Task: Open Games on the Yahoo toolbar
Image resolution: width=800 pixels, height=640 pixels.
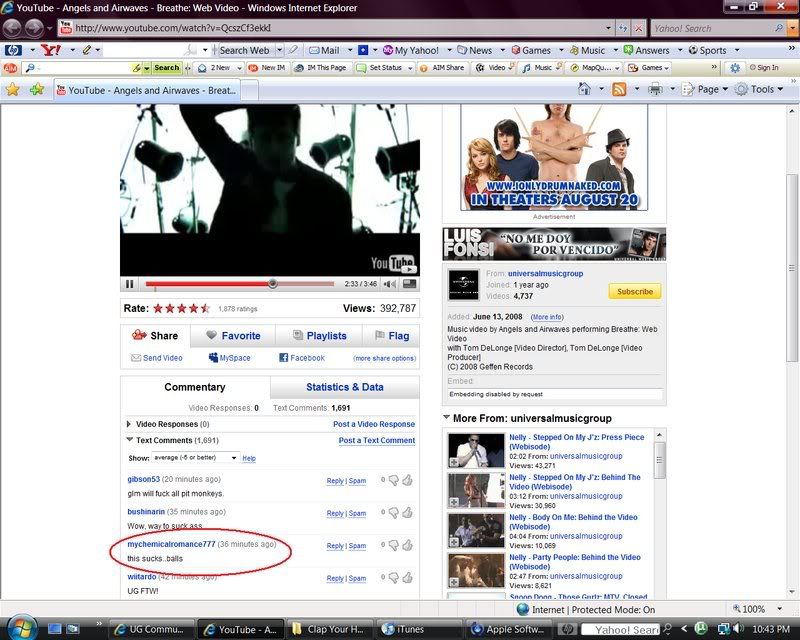Action: [531, 50]
